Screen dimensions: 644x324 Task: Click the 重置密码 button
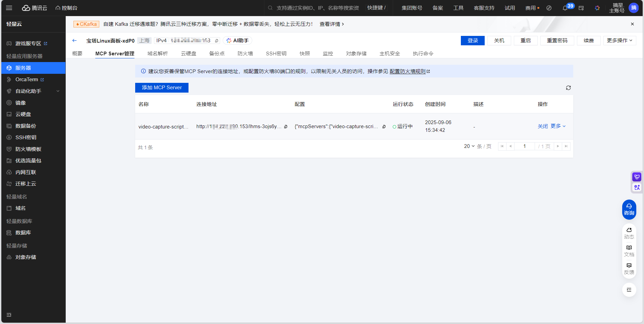[557, 41]
